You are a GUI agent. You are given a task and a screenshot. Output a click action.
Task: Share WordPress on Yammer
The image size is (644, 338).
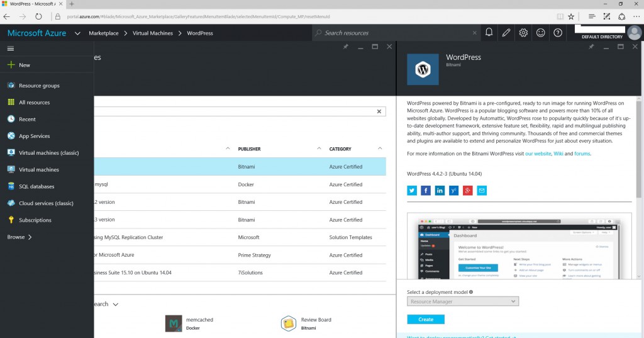454,190
